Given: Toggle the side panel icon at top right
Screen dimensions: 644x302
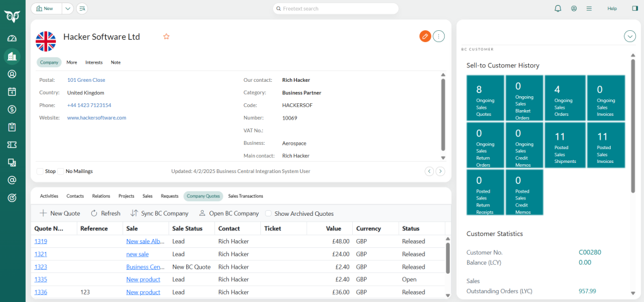Looking at the screenshot, I should [635, 8].
